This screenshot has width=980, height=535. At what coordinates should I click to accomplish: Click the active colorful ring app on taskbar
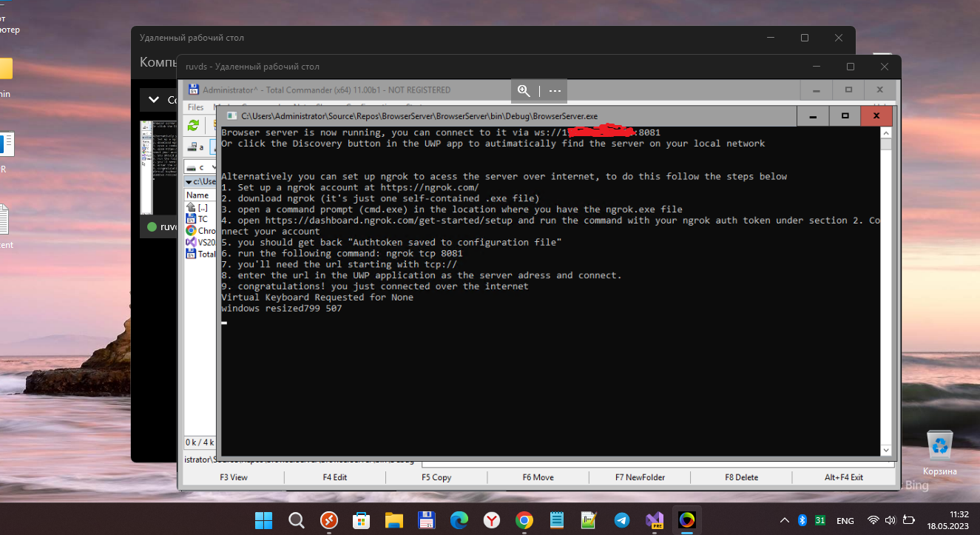(x=687, y=520)
